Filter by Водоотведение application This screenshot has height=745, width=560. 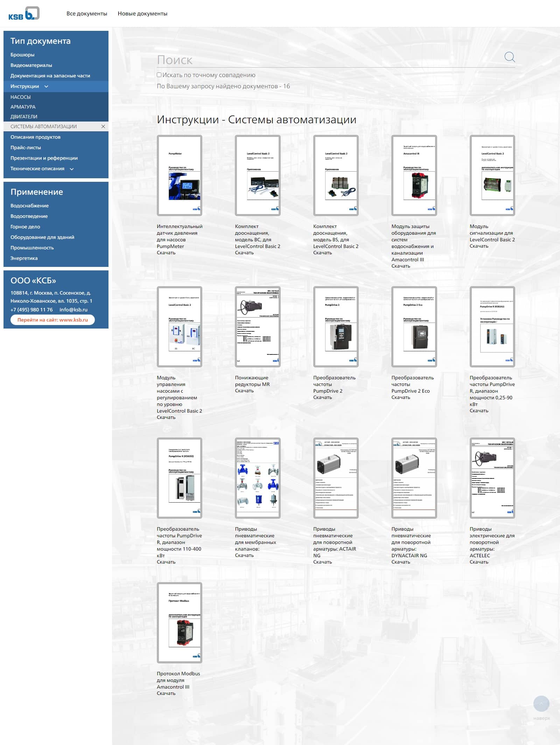coord(29,216)
